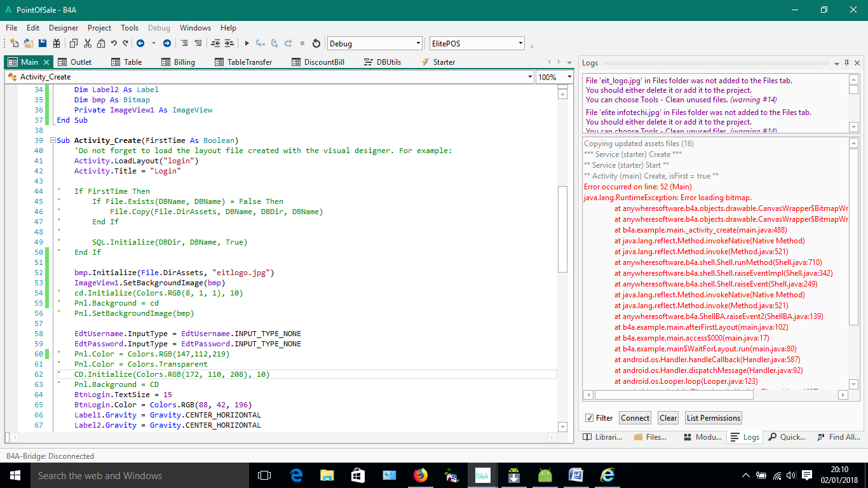This screenshot has width=868, height=488.
Task: Click the Step Into debug icon
Action: click(261, 43)
